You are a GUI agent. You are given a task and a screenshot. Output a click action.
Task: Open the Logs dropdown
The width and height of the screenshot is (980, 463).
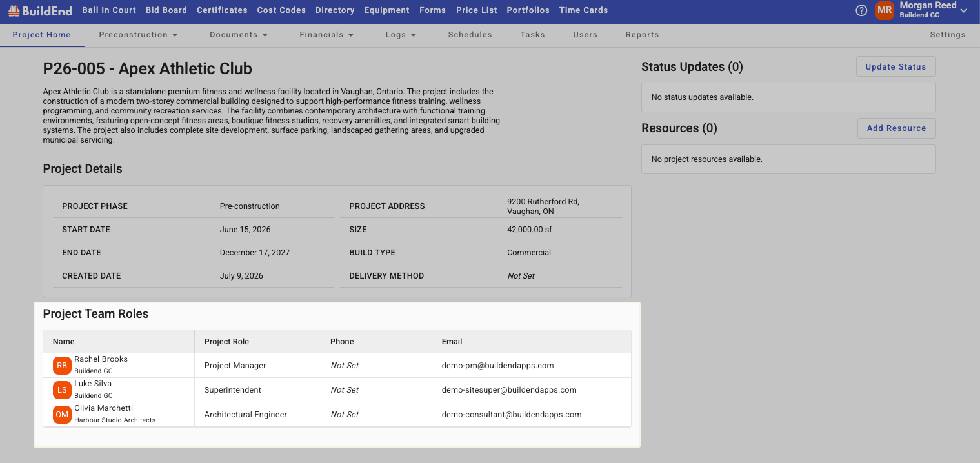coord(401,35)
